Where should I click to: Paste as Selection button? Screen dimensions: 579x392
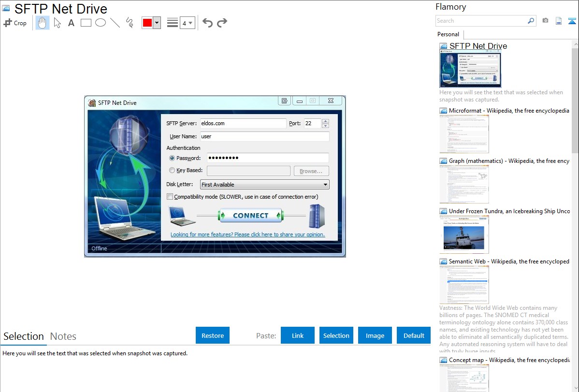(x=336, y=335)
